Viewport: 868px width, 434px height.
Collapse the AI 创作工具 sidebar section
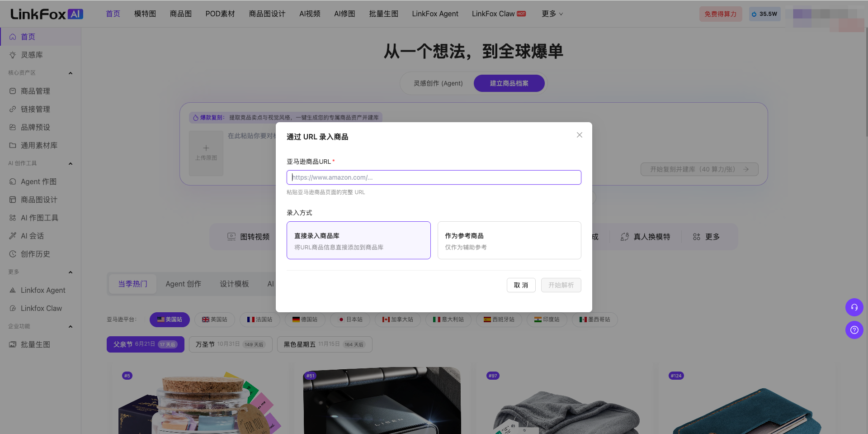71,163
